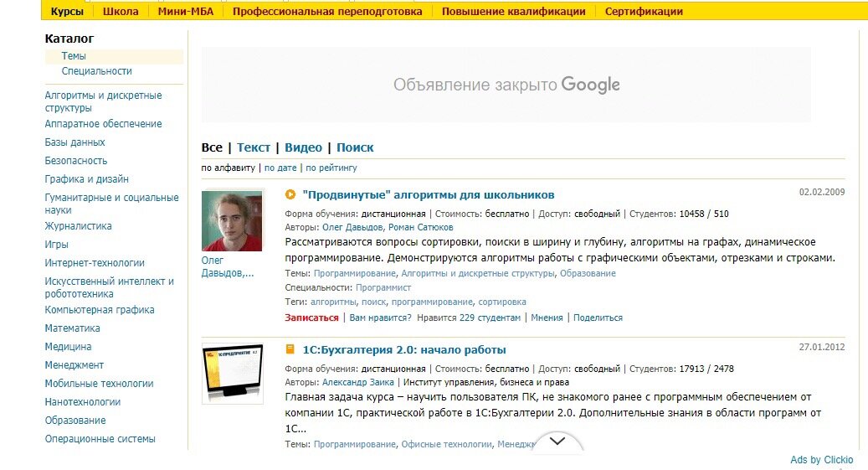Open Офисные технологии topic in the 1С course
The width and height of the screenshot is (868, 470).
click(x=446, y=444)
